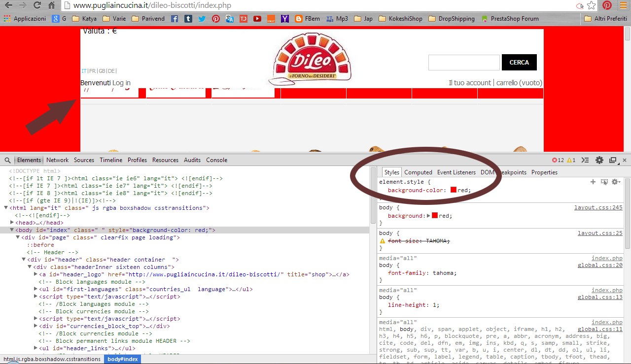Viewport: 631px width, 364px height.
Task: Collapse the div id="page" node
Action: coord(18,237)
